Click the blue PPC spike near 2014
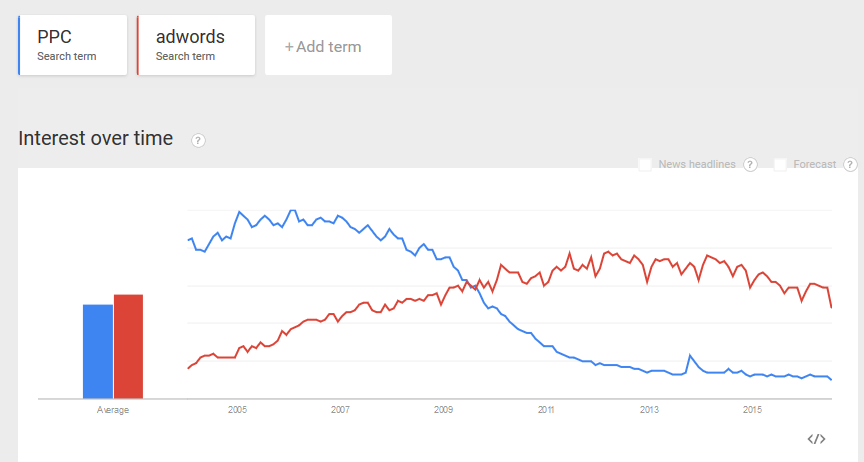 pos(689,356)
